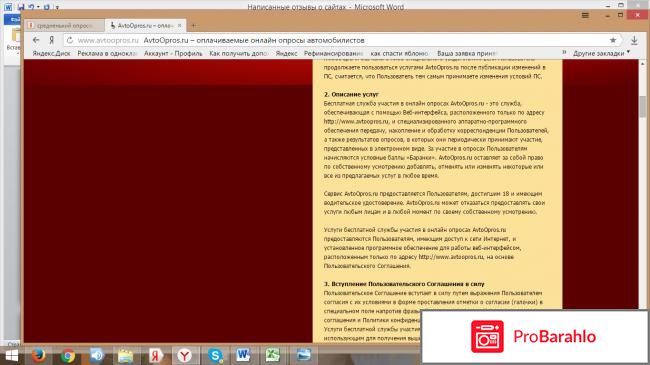Minimize the Yandex browser window
The width and height of the screenshot is (650, 365).
(607, 16)
